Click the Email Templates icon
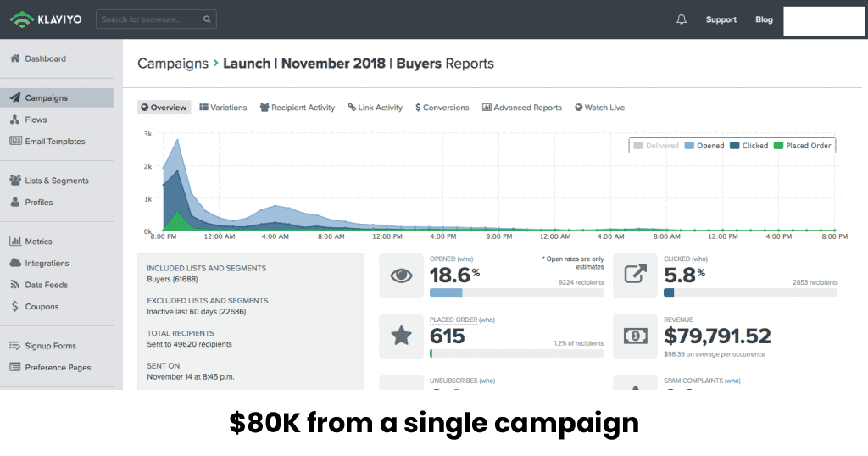 click(15, 141)
